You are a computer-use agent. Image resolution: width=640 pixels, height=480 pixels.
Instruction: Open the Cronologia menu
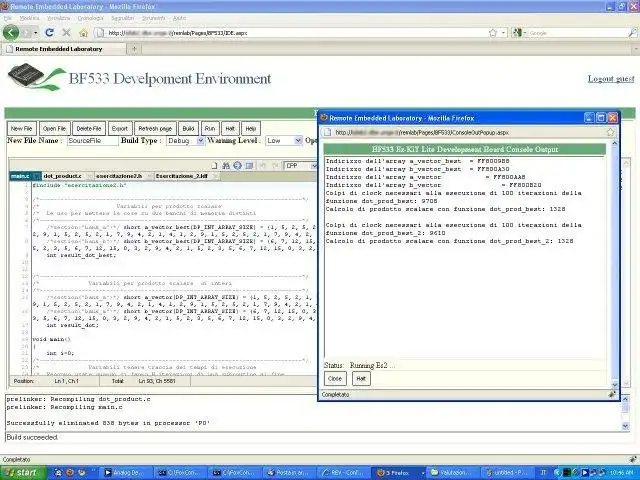(x=90, y=18)
